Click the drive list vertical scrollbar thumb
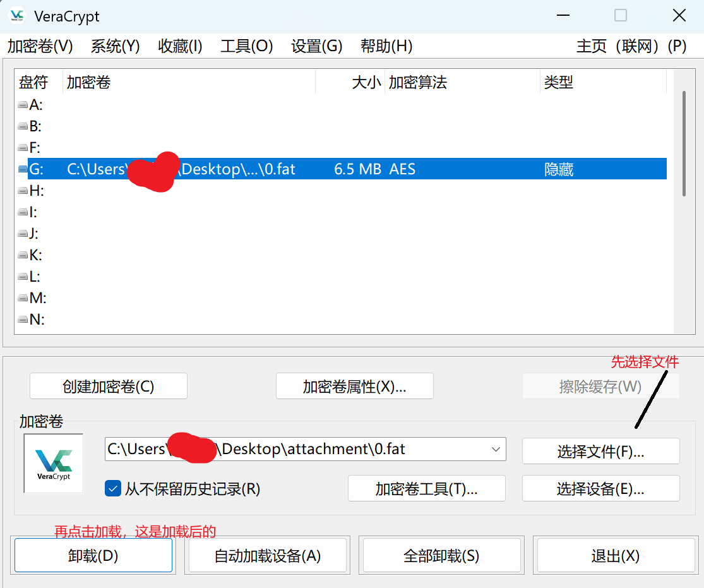The image size is (704, 588). 684,144
